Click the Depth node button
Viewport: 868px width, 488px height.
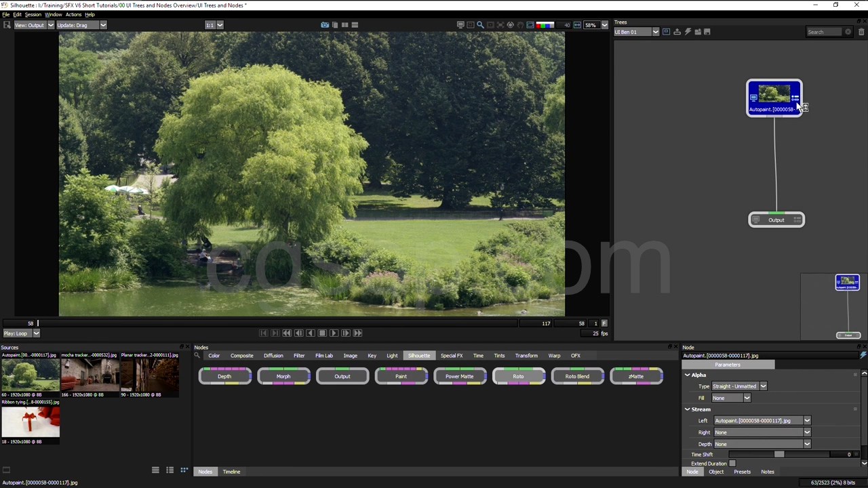pos(224,376)
